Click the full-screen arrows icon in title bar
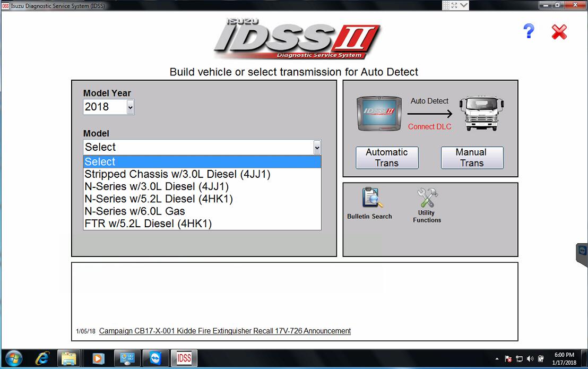588x369 pixels. tap(454, 5)
